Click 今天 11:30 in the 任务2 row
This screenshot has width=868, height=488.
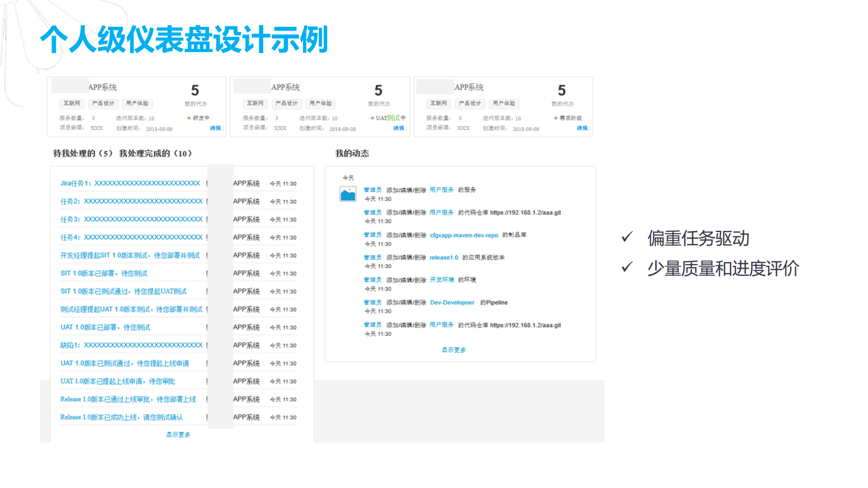(283, 202)
